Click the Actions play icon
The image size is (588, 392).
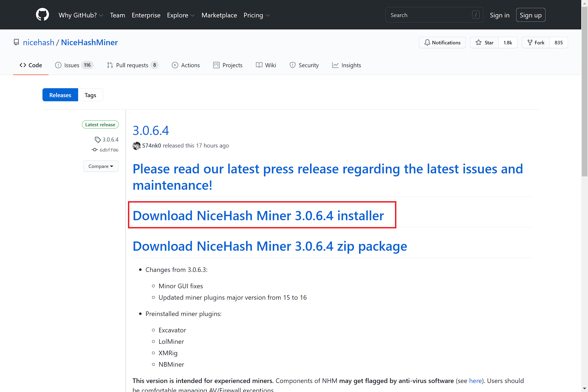click(175, 65)
